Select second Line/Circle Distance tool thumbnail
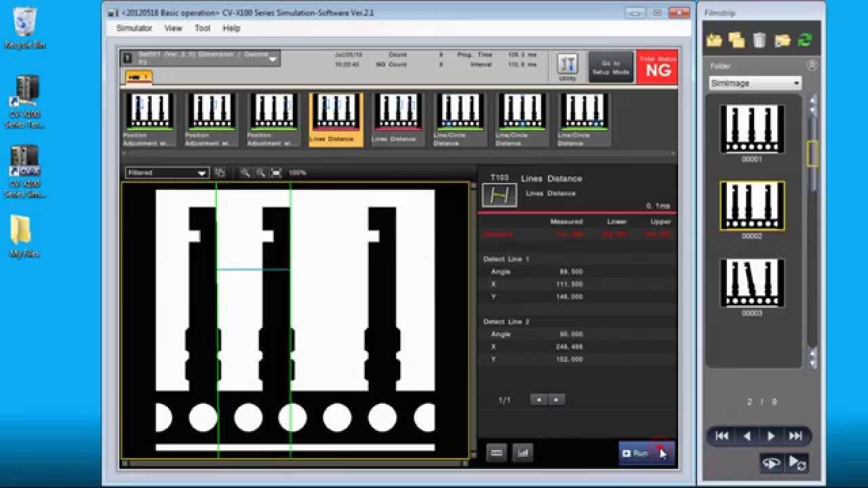 click(x=523, y=120)
